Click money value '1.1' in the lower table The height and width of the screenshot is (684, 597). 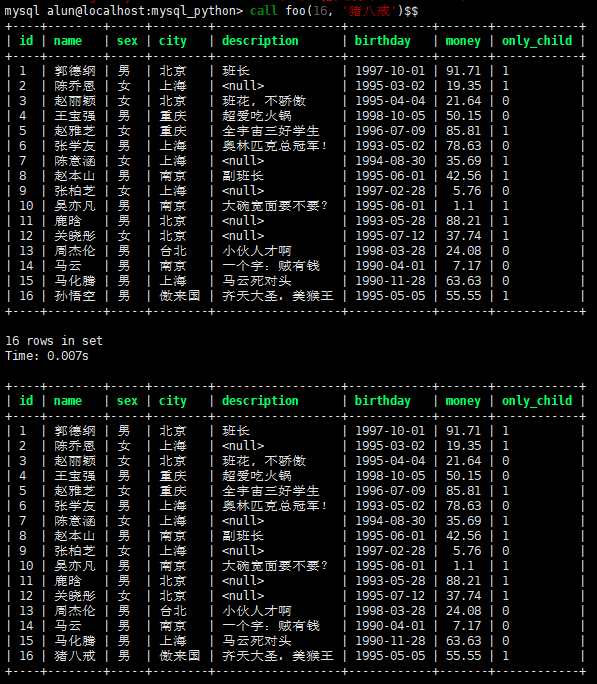click(x=463, y=566)
